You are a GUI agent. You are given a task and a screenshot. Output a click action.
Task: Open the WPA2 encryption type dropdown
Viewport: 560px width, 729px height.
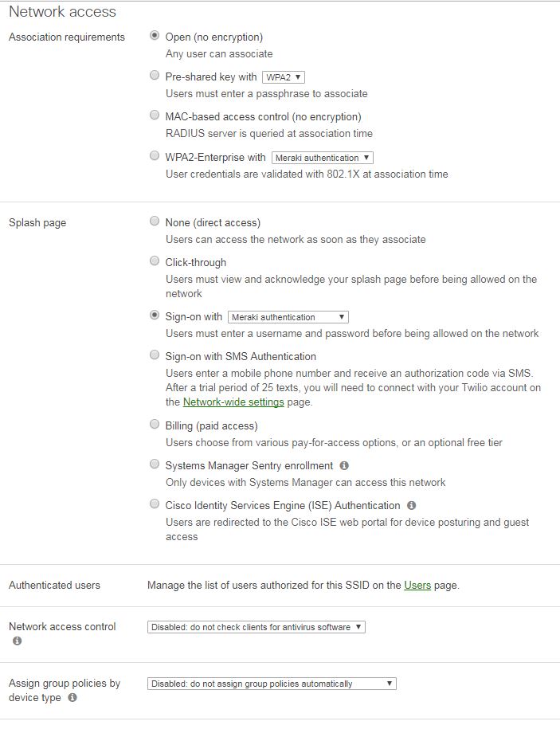click(x=282, y=76)
